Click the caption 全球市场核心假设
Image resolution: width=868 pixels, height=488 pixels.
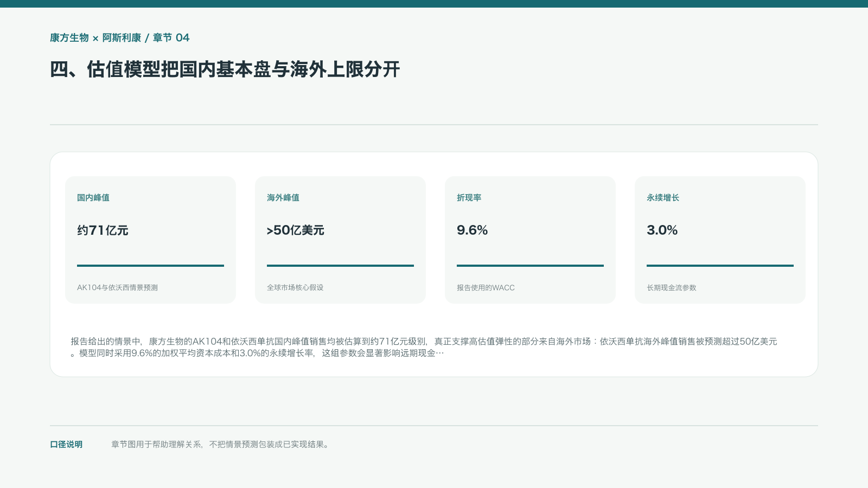(x=295, y=287)
